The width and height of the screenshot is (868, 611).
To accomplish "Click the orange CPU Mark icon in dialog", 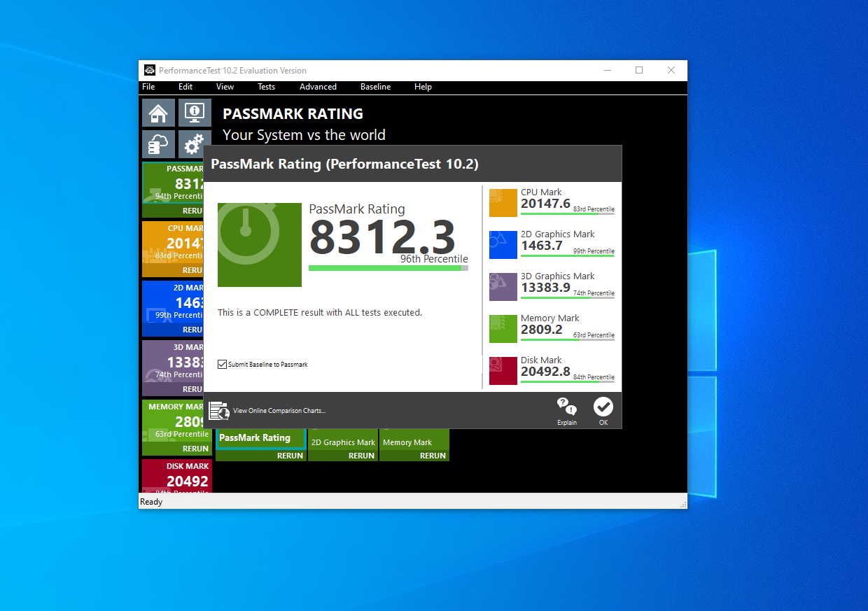I will (503, 203).
